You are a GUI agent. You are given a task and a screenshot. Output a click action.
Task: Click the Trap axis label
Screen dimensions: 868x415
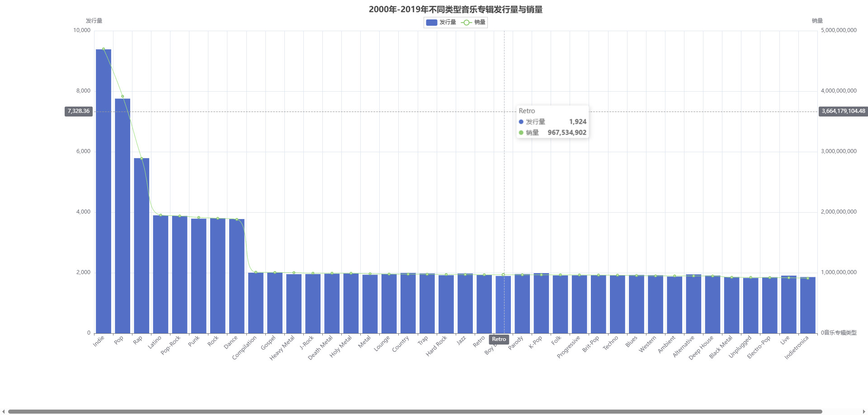(x=423, y=340)
